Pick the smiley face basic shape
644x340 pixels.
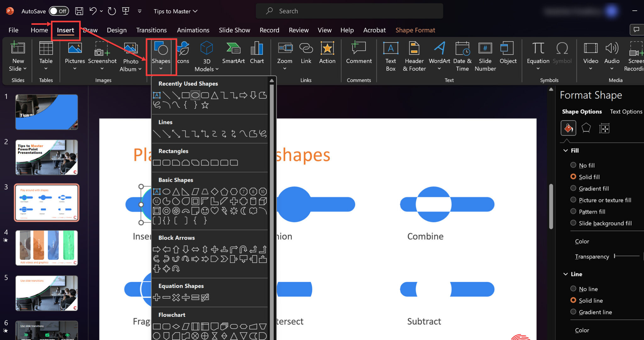pyautogui.click(x=205, y=211)
